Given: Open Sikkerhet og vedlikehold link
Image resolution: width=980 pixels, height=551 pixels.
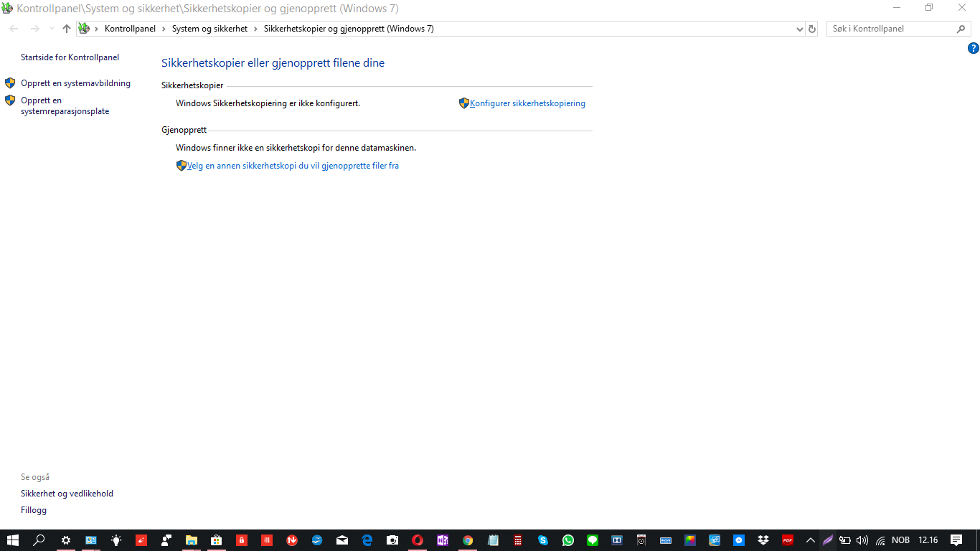Looking at the screenshot, I should pos(67,494).
